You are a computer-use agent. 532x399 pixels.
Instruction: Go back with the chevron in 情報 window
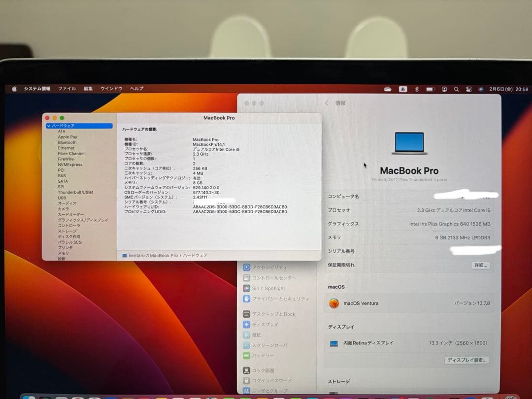pyautogui.click(x=327, y=103)
